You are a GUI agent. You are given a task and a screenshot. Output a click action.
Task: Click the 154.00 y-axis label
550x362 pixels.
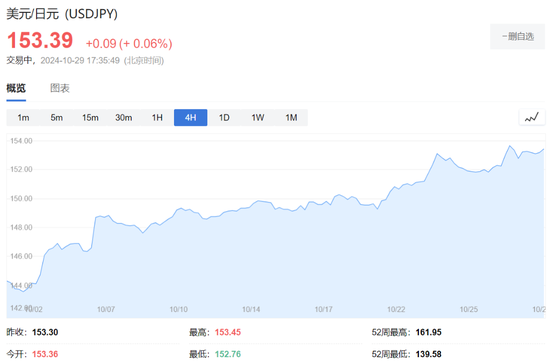tap(21, 141)
